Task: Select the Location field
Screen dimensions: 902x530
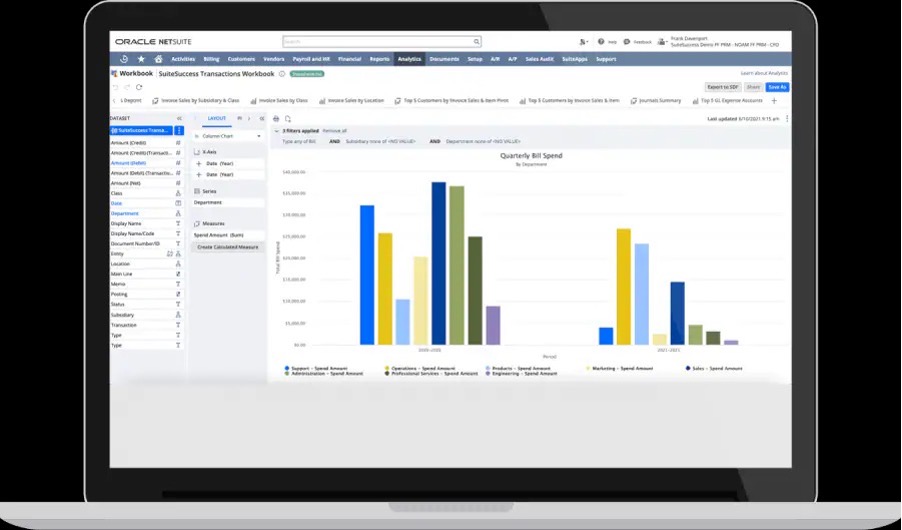Action: [x=120, y=264]
